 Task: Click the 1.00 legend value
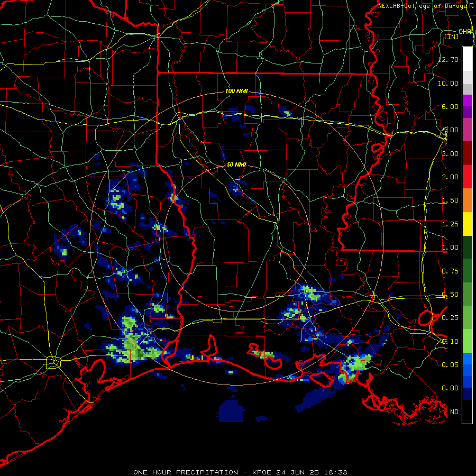click(x=450, y=248)
